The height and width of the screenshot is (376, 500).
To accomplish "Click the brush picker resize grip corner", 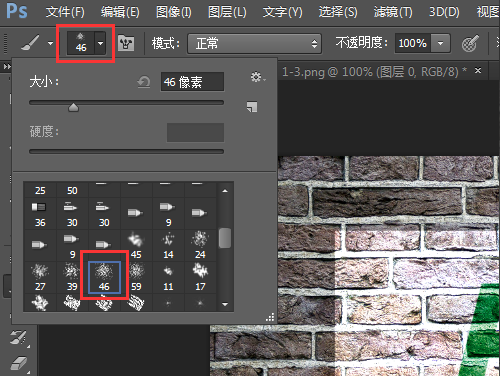I will click(270, 317).
